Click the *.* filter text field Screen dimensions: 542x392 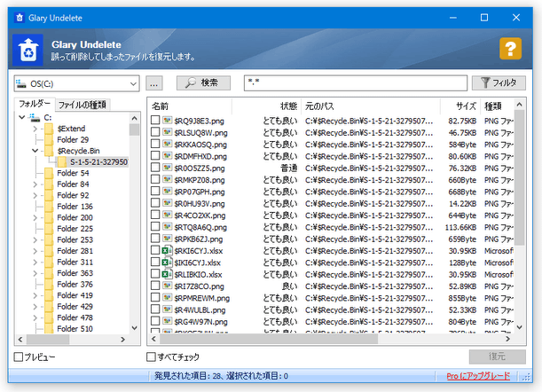(356, 83)
